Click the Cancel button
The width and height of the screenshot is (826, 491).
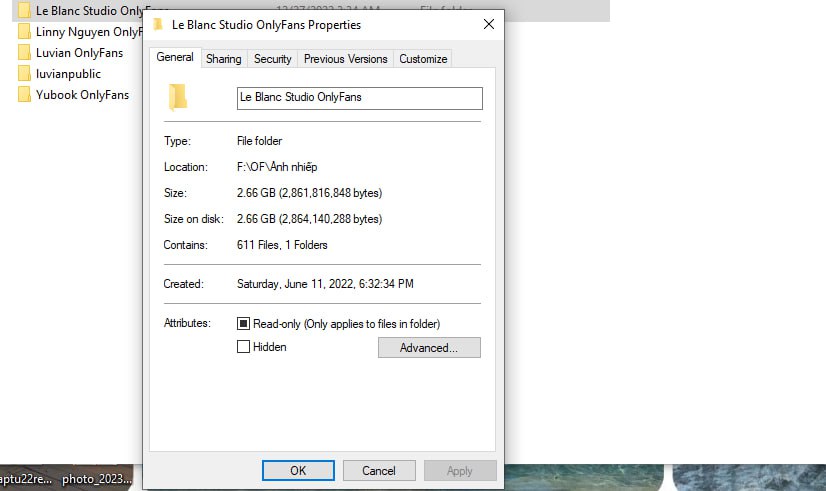[379, 470]
